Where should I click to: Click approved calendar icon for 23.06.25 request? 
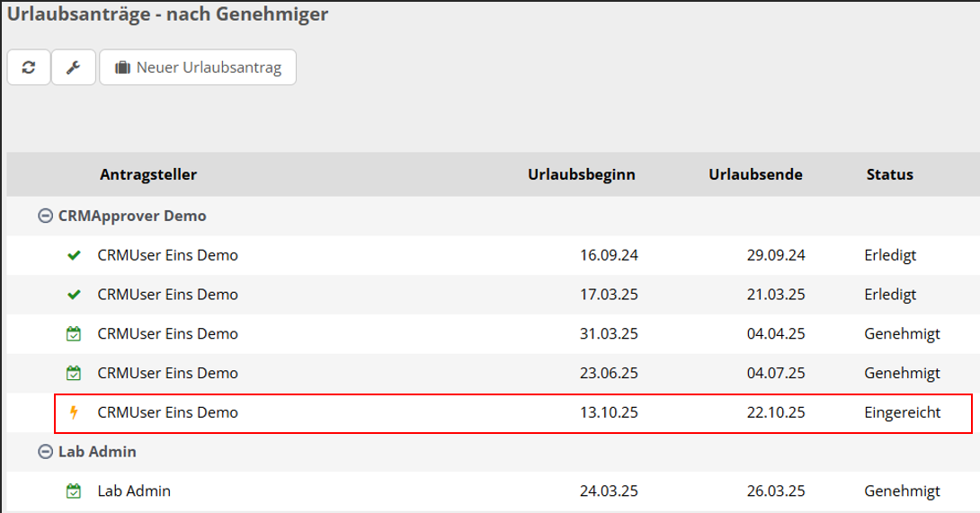click(x=74, y=373)
